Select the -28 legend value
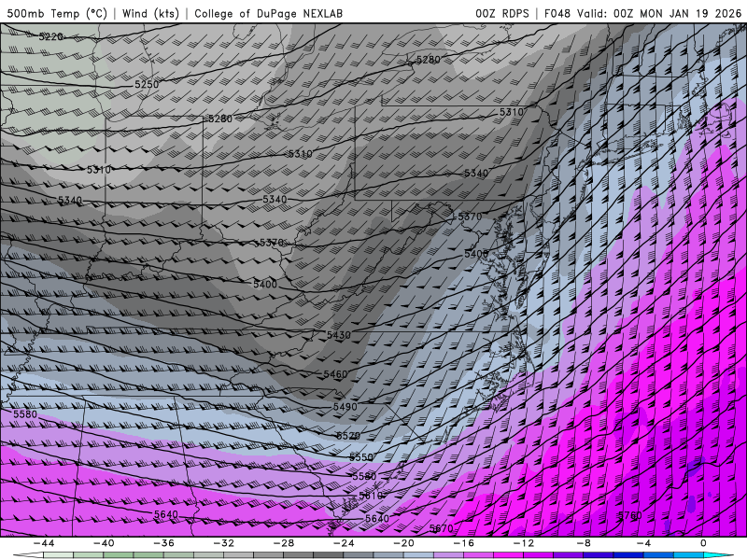This screenshot has width=747, height=560. (284, 543)
